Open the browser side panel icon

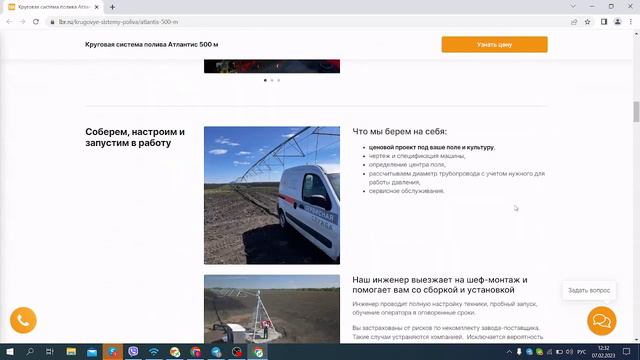click(x=604, y=22)
